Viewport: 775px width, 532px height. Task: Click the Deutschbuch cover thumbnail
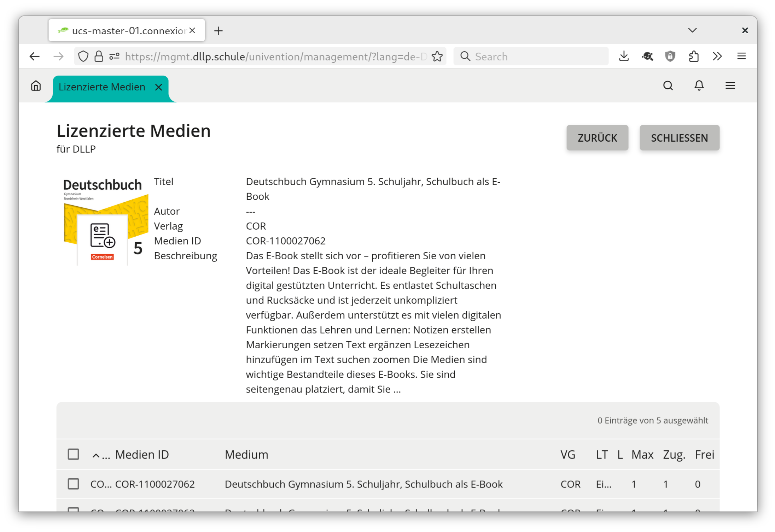point(105,221)
